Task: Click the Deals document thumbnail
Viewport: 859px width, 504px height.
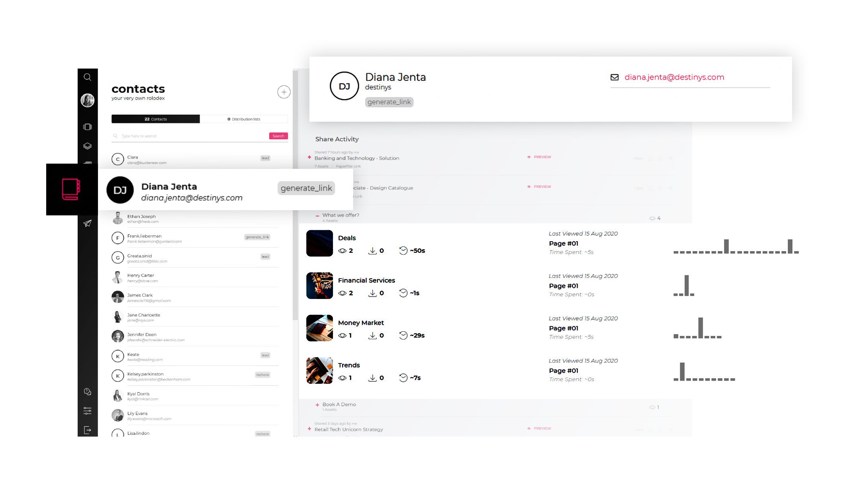Action: click(319, 244)
